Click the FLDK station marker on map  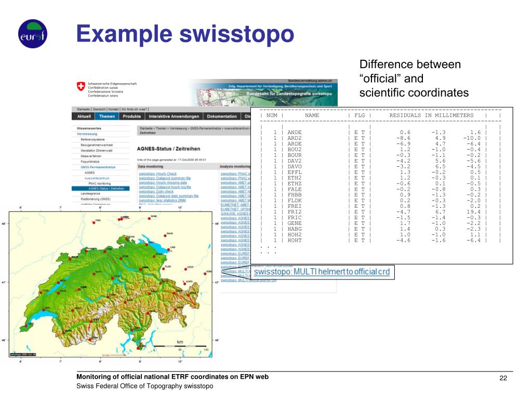click(x=163, y=269)
